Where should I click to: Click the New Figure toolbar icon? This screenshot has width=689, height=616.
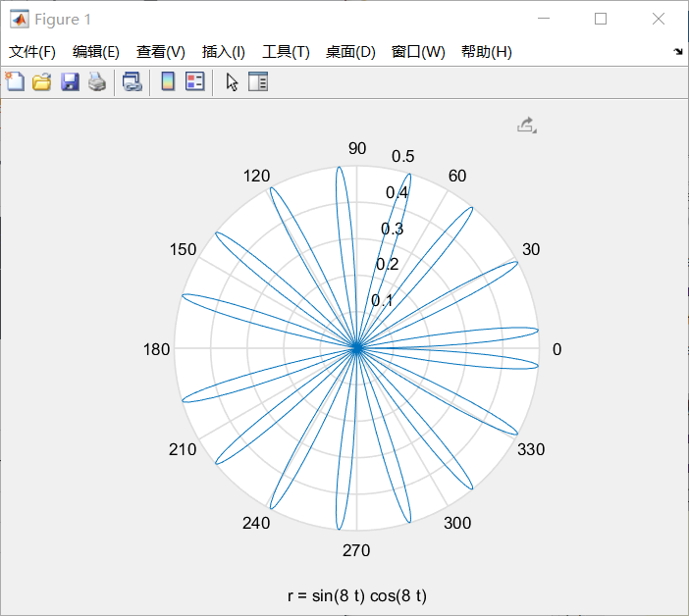click(x=15, y=81)
